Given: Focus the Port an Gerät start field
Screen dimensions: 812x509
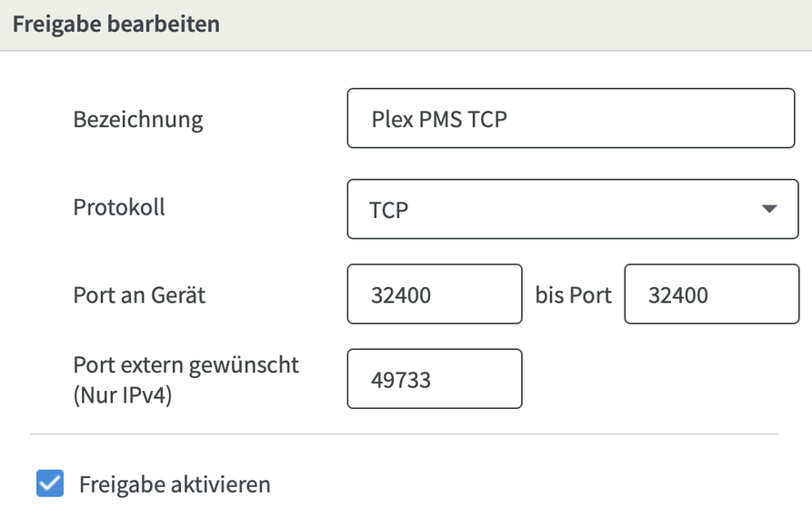Looking at the screenshot, I should pos(435,294).
